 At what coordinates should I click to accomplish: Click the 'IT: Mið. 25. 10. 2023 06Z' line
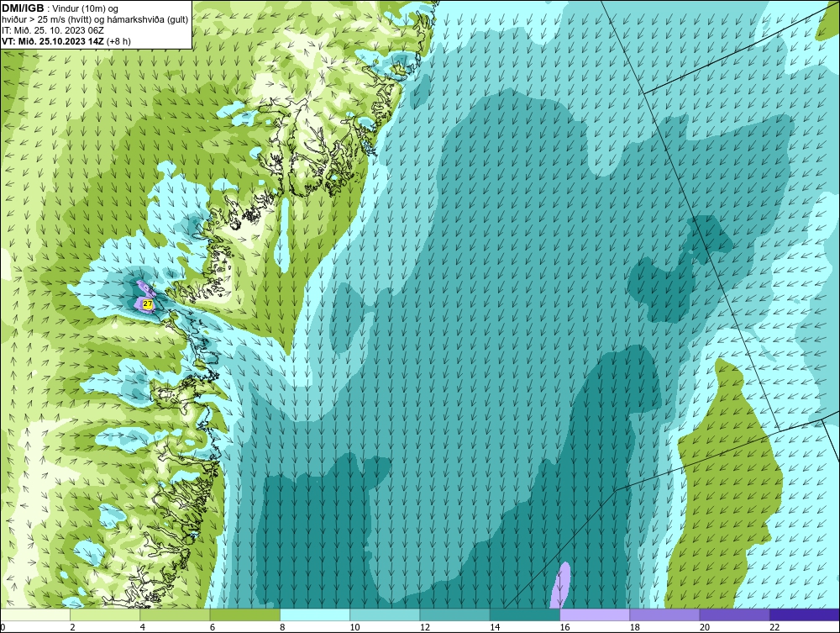click(53, 30)
